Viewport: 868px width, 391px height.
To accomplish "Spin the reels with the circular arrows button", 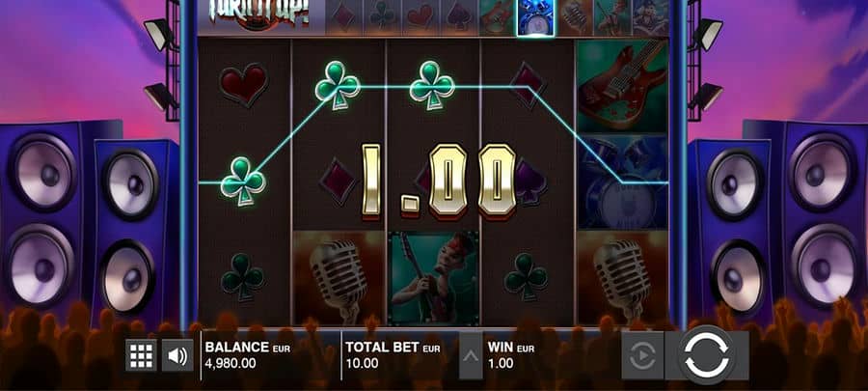I will (707, 355).
